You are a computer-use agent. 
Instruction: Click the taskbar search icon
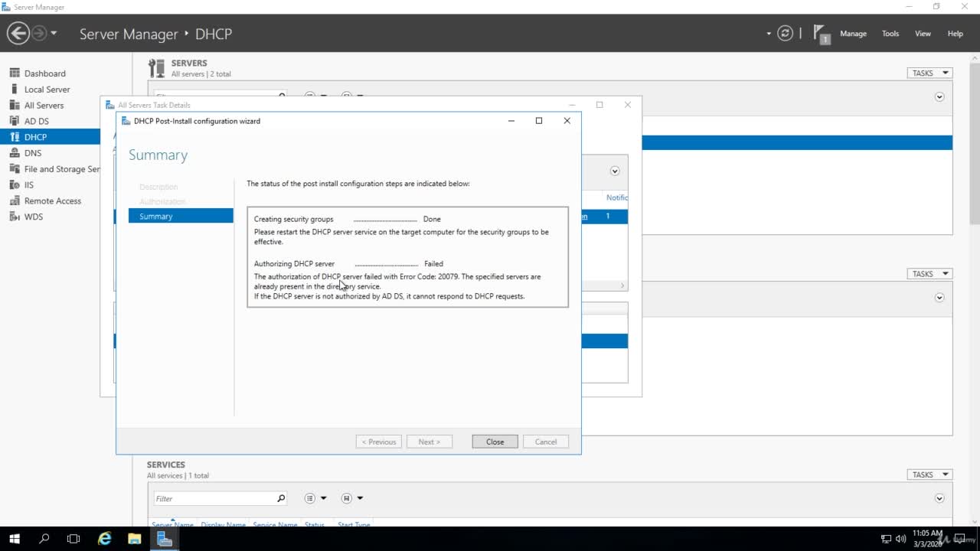pos(44,539)
